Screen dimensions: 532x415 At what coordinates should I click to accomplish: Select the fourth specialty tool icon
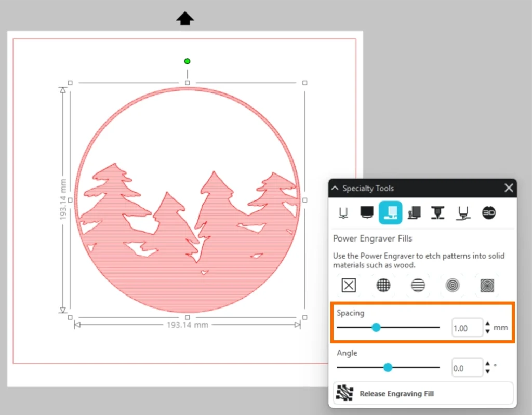coord(415,212)
